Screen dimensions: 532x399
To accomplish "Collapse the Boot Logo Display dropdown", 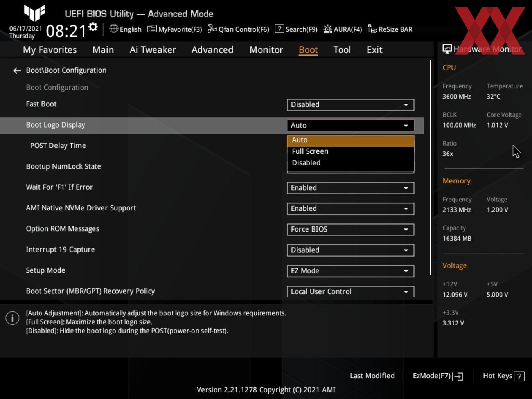I will [350, 126].
